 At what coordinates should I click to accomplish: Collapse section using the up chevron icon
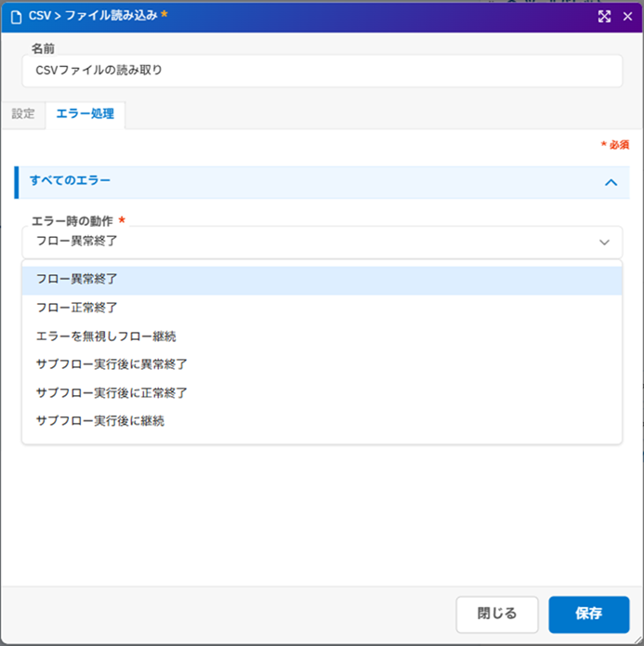point(611,182)
